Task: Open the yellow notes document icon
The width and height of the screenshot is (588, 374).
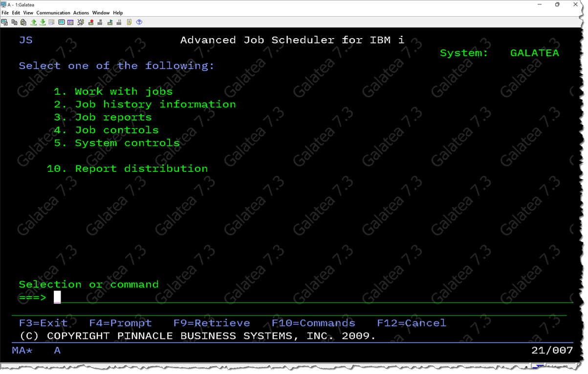Action: click(129, 22)
